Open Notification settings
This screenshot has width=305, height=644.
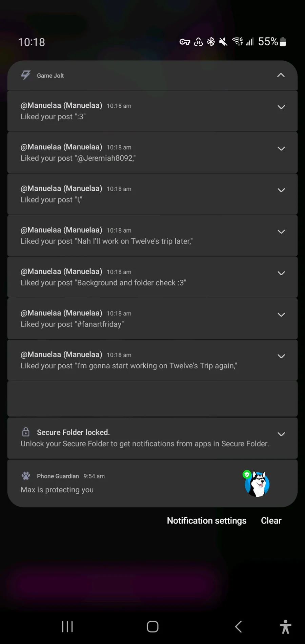click(x=206, y=521)
